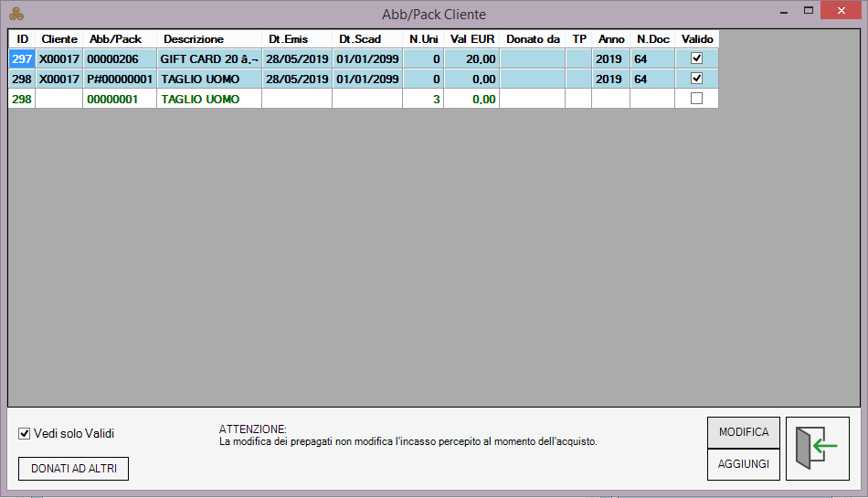Check the Valido box in green row
Viewport: 868px width, 498px height.
(x=696, y=99)
